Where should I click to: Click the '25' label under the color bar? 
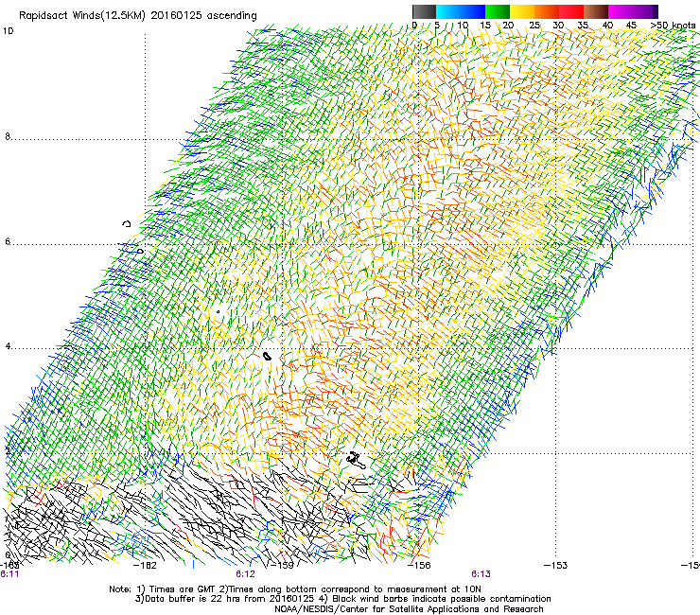click(534, 25)
